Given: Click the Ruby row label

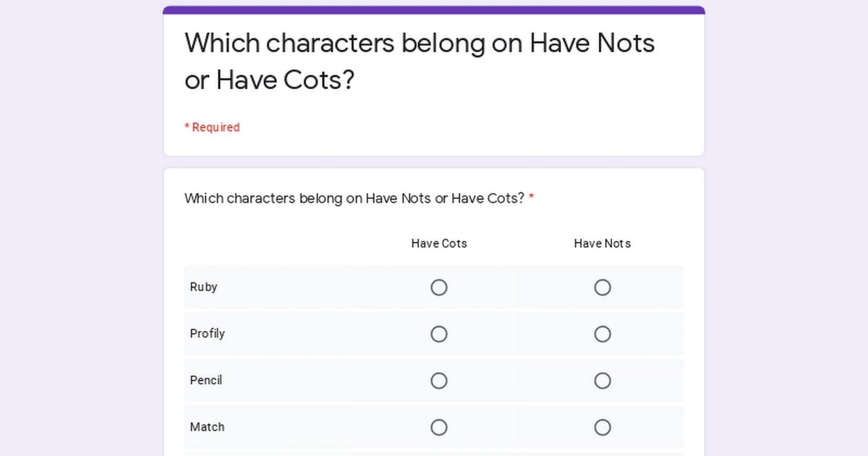Looking at the screenshot, I should click(x=203, y=287).
